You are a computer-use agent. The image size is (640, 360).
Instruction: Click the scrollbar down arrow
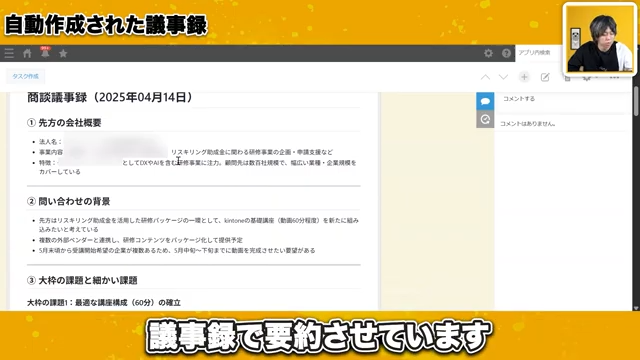coord(636,308)
